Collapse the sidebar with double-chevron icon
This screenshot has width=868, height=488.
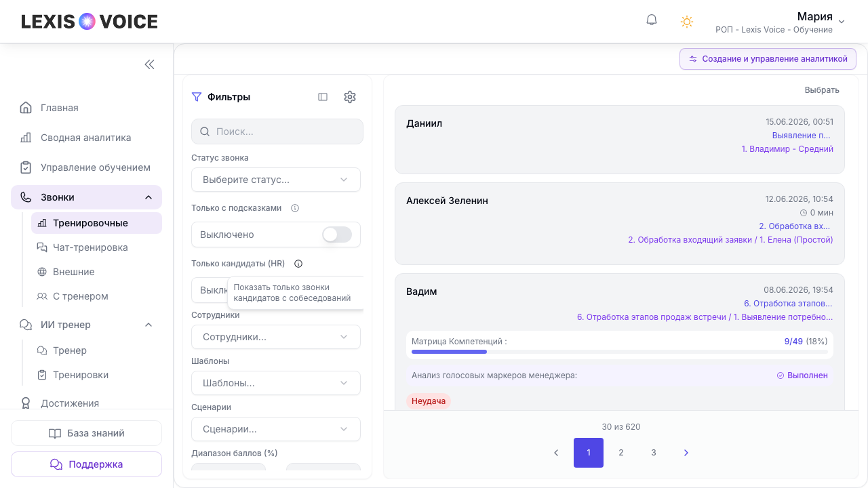click(x=149, y=64)
